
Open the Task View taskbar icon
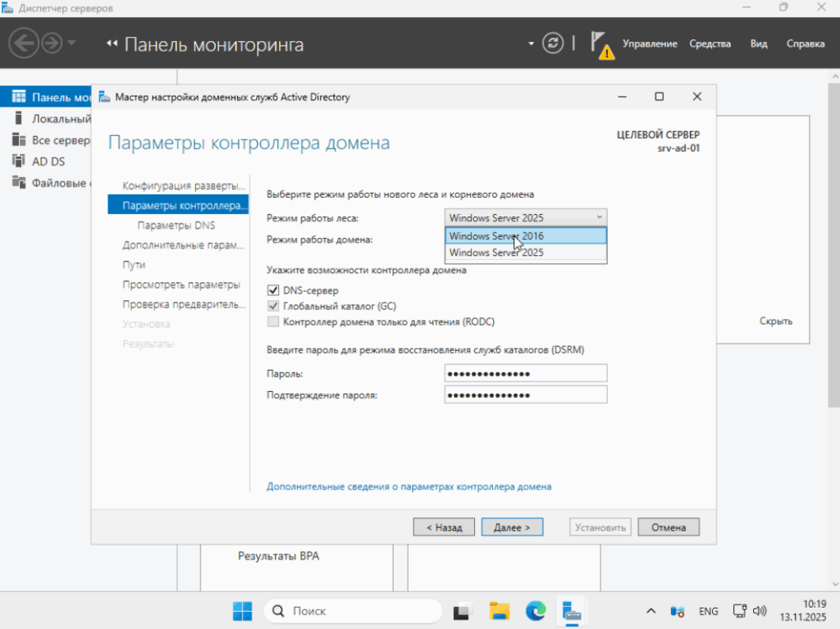click(463, 611)
